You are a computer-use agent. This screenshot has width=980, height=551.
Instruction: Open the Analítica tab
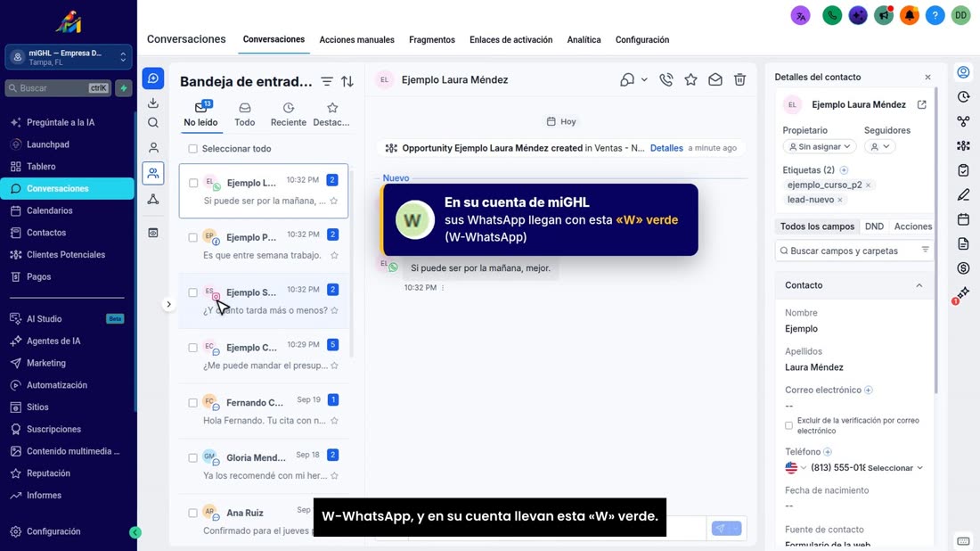pos(584,40)
